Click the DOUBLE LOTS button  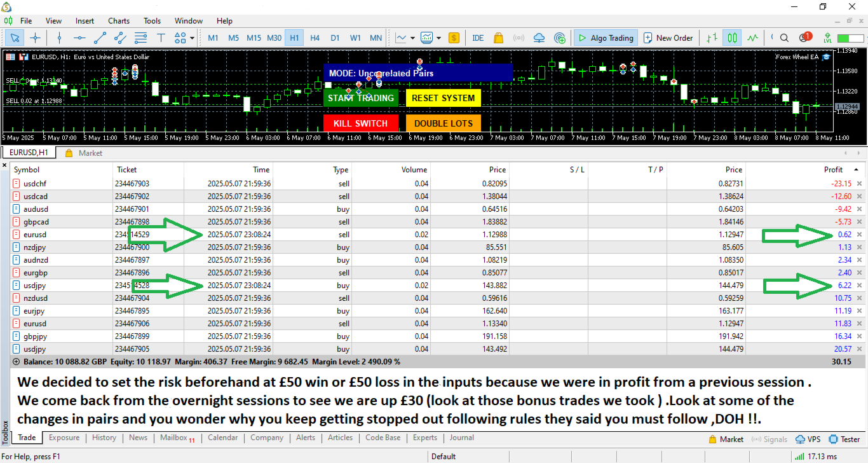click(x=444, y=123)
